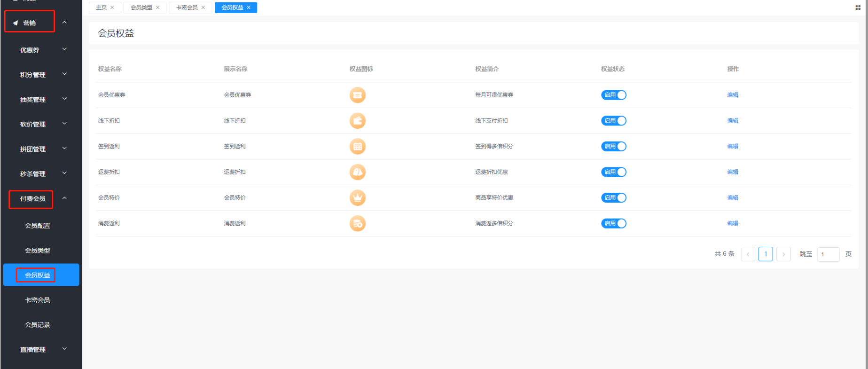
Task: Click 编辑 for the 线下折扣 row
Action: (x=732, y=121)
